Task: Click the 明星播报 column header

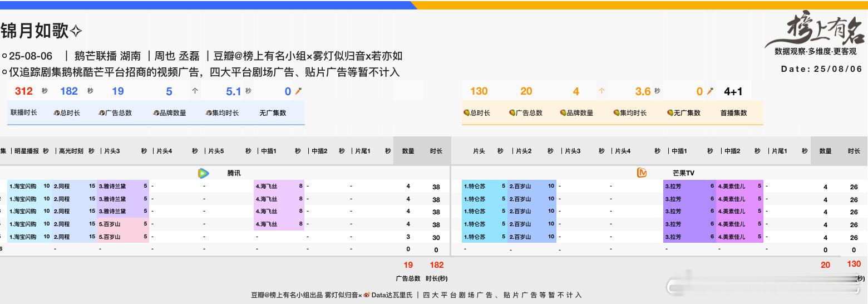Action: coord(27,151)
